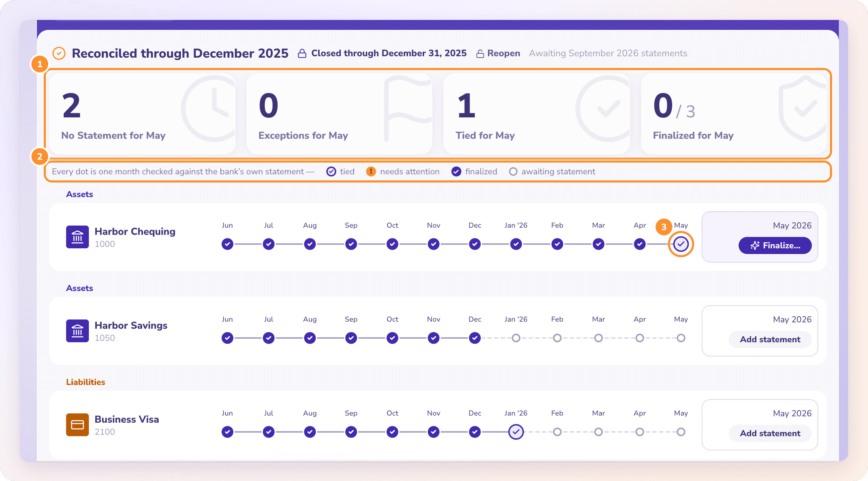Click the Harbor Chequing account name
Image resolution: width=868 pixels, height=481 pixels.
coord(135,232)
